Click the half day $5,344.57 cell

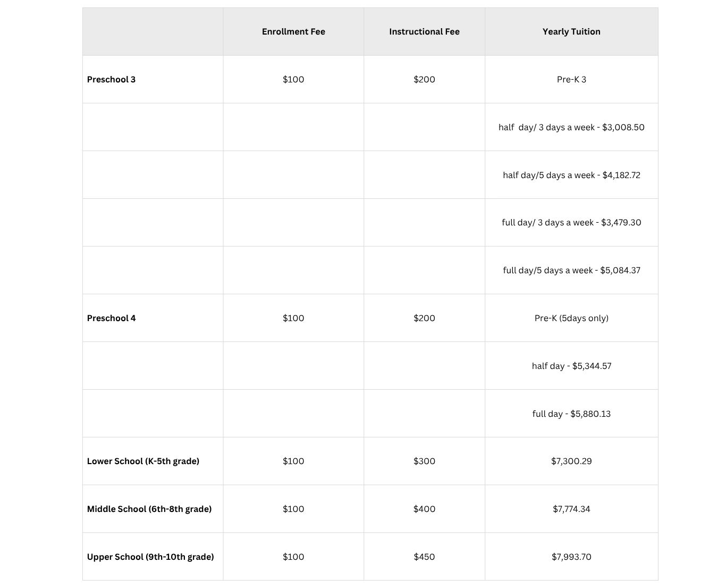pos(571,366)
